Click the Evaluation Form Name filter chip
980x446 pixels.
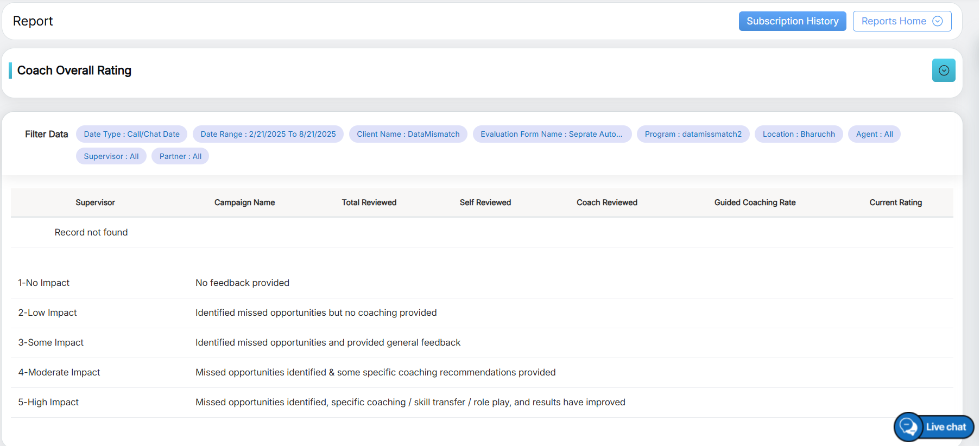point(551,134)
